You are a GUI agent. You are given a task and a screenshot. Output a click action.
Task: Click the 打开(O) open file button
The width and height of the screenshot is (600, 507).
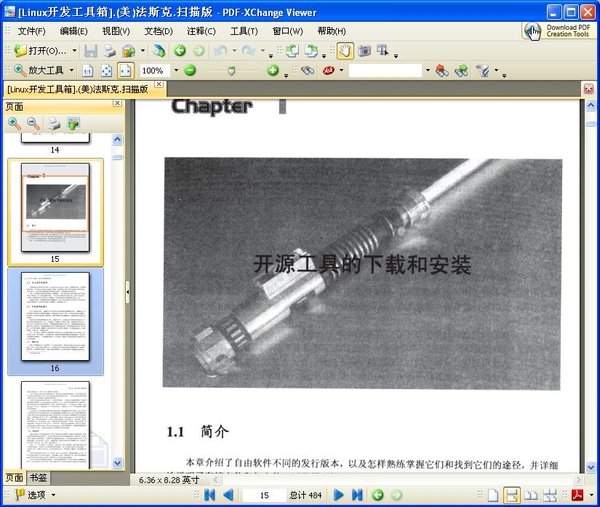tap(40, 51)
